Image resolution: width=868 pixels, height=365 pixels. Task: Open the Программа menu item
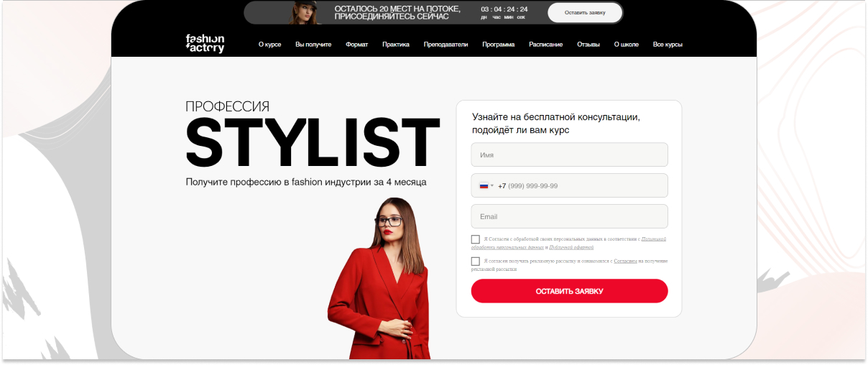tap(499, 45)
